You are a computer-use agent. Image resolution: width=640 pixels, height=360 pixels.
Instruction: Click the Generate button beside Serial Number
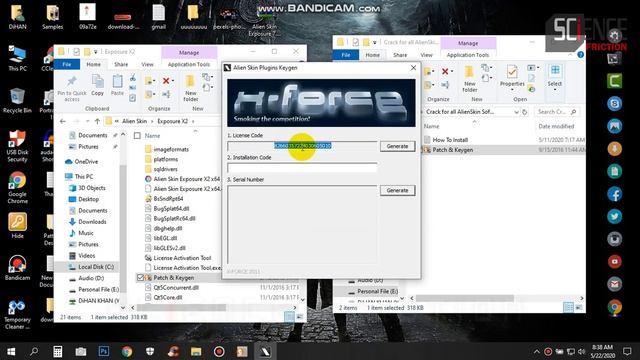click(397, 190)
